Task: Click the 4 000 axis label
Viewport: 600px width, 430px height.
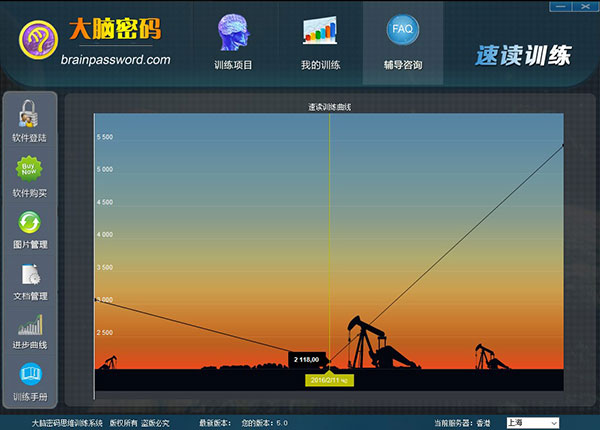Action: (105, 235)
